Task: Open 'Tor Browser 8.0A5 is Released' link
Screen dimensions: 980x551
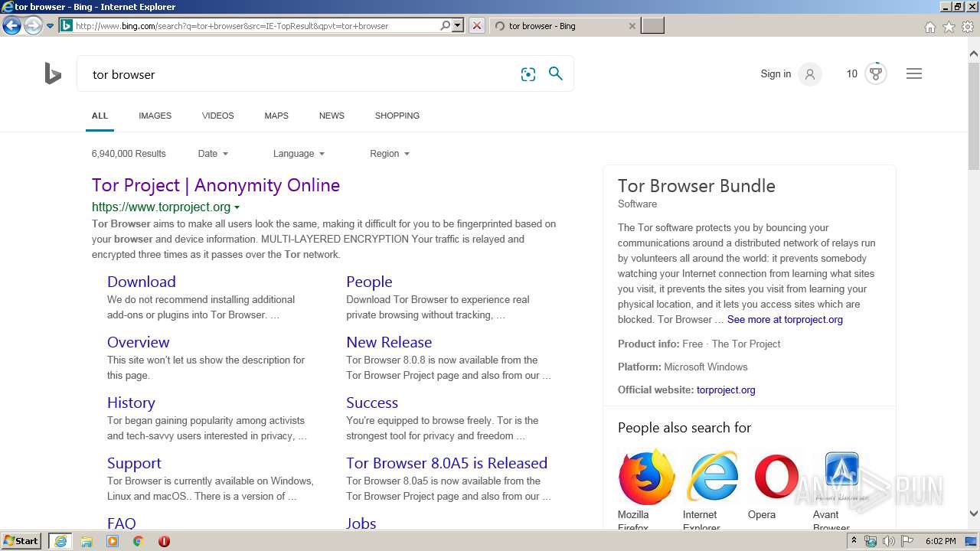Action: point(447,463)
